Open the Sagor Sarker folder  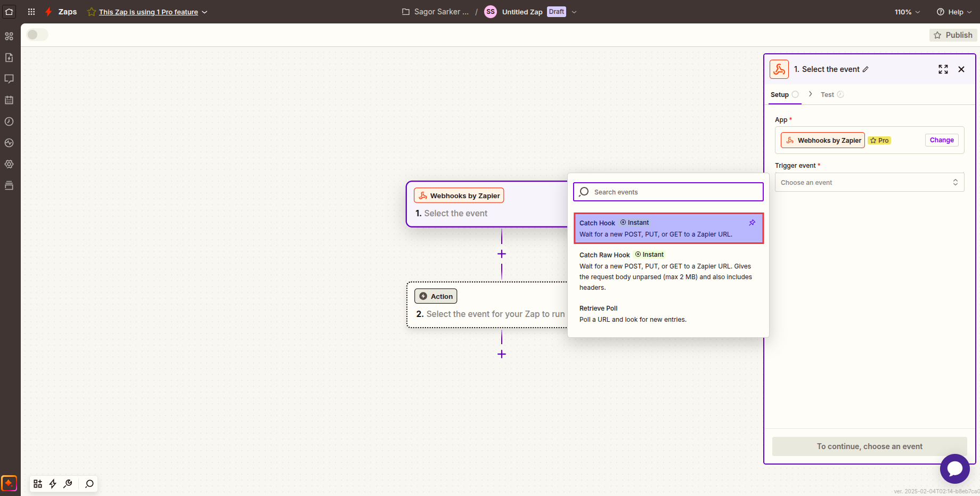pos(436,12)
